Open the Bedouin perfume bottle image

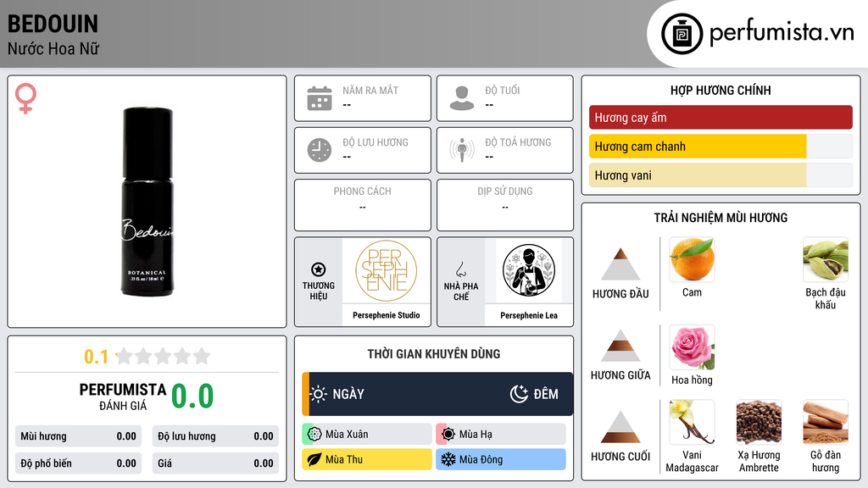point(147,202)
